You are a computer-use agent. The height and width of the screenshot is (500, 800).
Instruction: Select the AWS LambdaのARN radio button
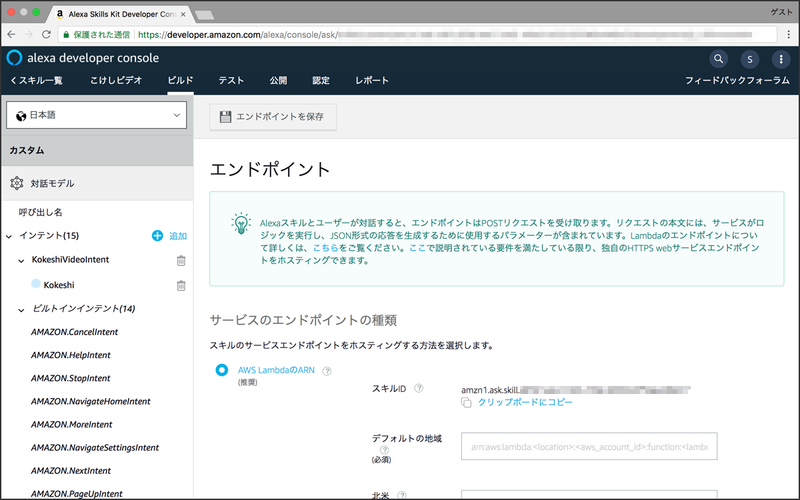click(221, 370)
